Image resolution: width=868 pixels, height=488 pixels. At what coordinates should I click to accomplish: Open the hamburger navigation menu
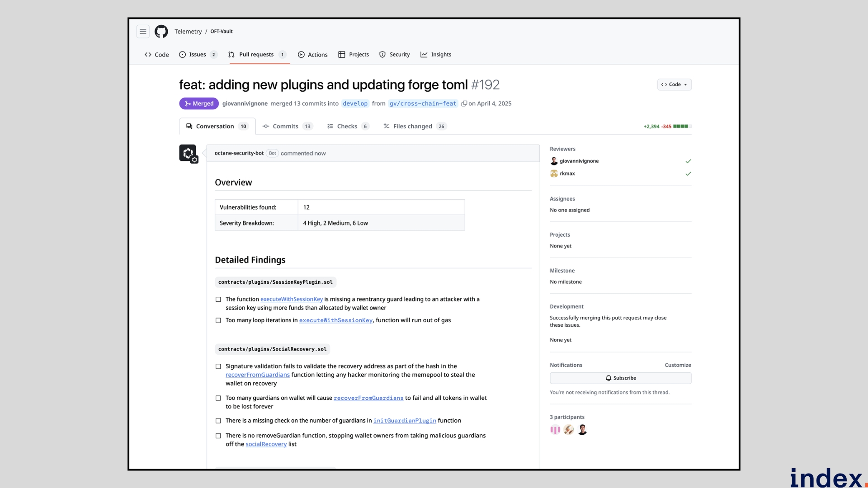tap(143, 32)
